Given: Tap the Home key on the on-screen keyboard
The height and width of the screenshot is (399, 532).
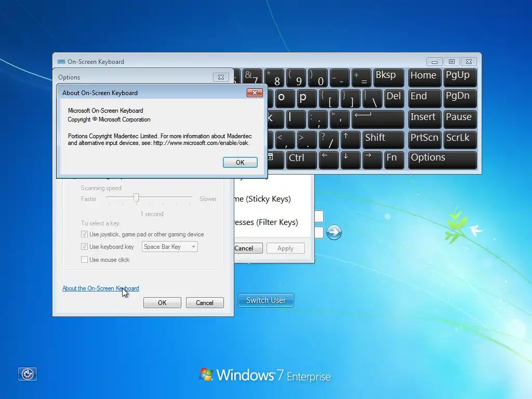Looking at the screenshot, I should tap(425, 77).
